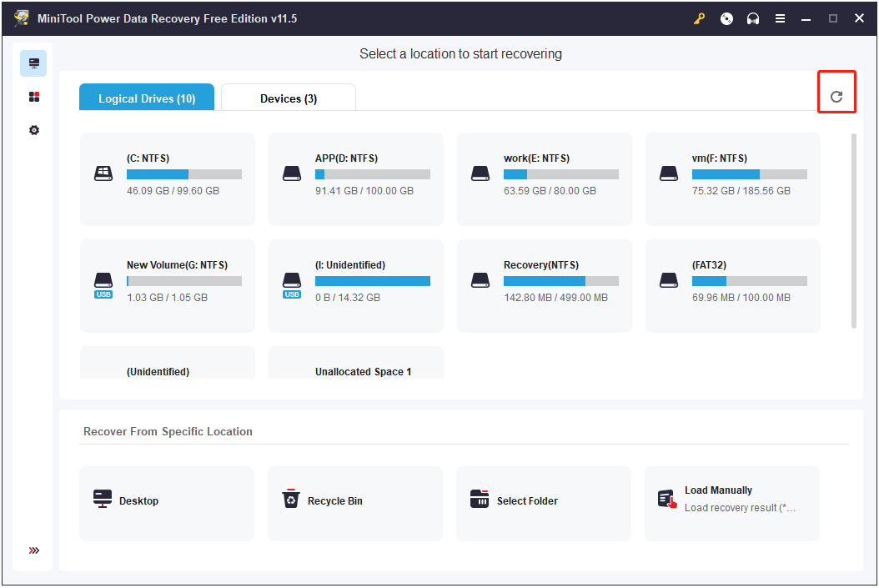Click the drive list vertical scrollbar
Image resolution: width=879 pixels, height=588 pixels.
[x=853, y=230]
